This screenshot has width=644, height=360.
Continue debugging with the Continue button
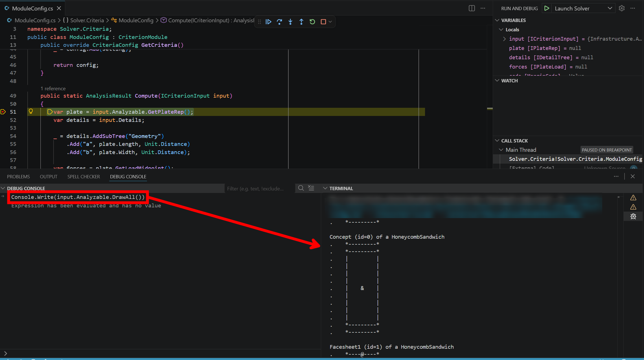(268, 22)
